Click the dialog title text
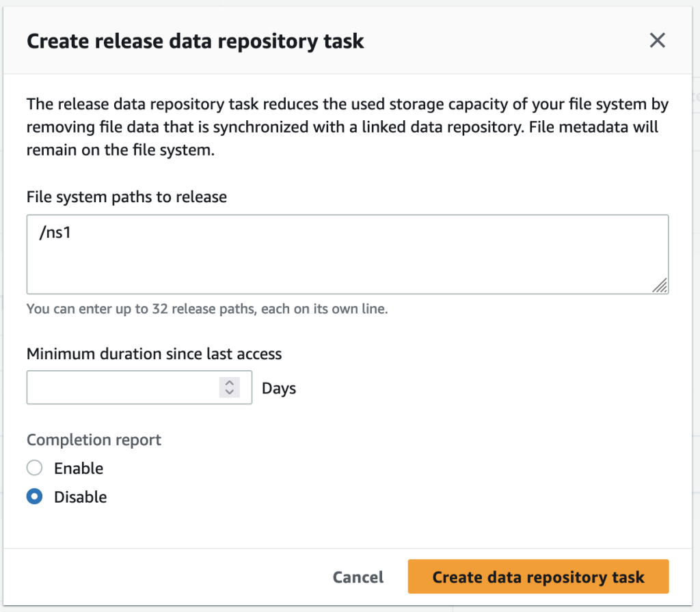Image resolution: width=700 pixels, height=612 pixels. [195, 42]
